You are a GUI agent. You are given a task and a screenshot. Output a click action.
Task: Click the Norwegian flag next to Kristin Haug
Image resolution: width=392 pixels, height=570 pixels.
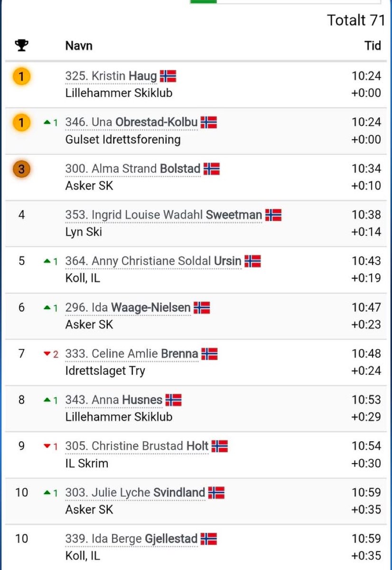point(168,76)
